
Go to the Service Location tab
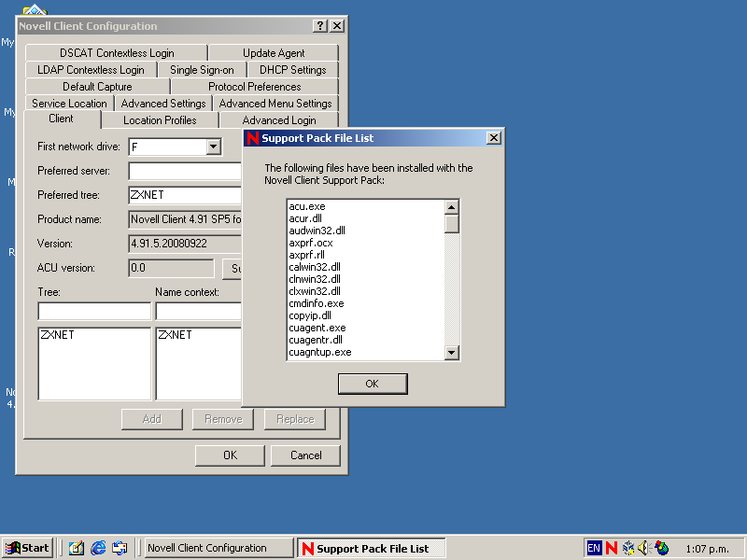click(x=69, y=104)
